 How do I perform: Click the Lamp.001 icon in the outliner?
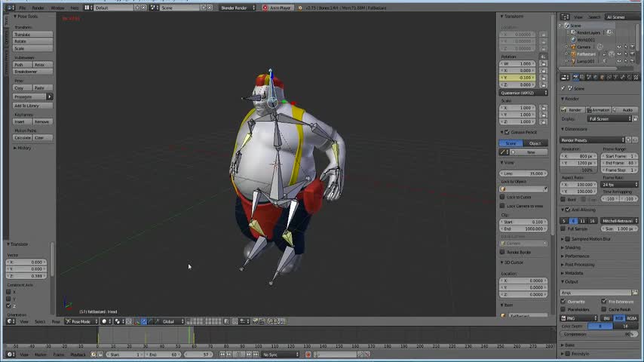[573, 61]
